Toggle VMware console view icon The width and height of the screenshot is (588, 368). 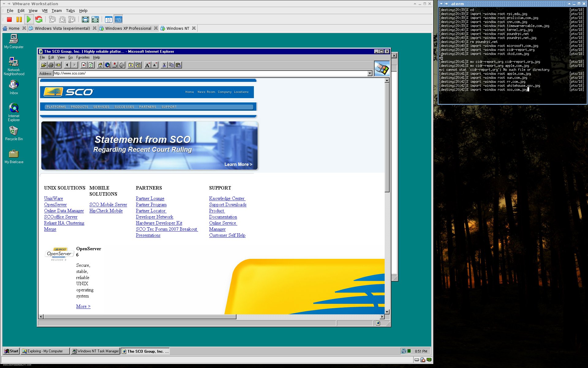(x=119, y=20)
